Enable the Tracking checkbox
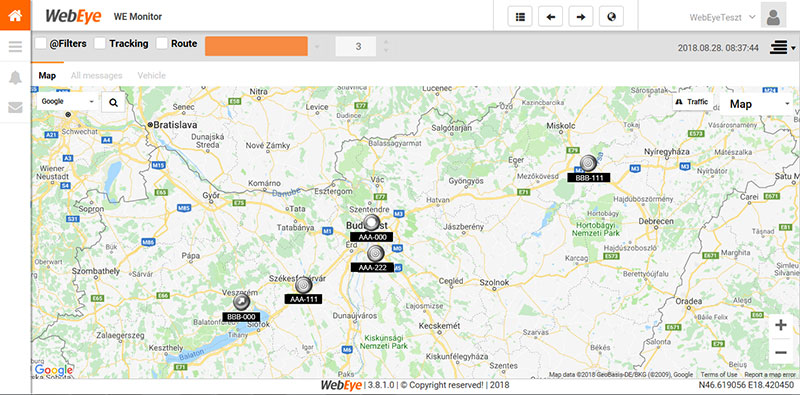Screen dimensions: 800x395 tap(100, 44)
